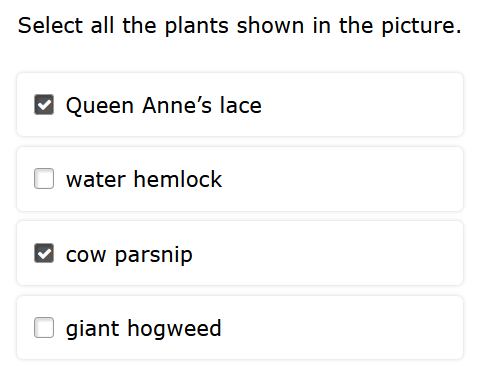
Task: Click the giant hogweed label text
Action: pos(144,329)
